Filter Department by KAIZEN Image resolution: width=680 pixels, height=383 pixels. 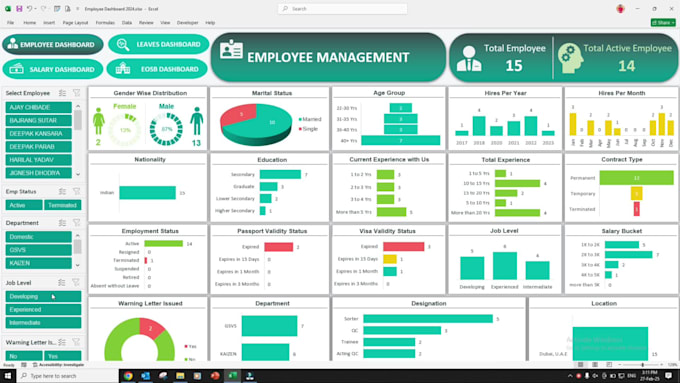click(39, 263)
